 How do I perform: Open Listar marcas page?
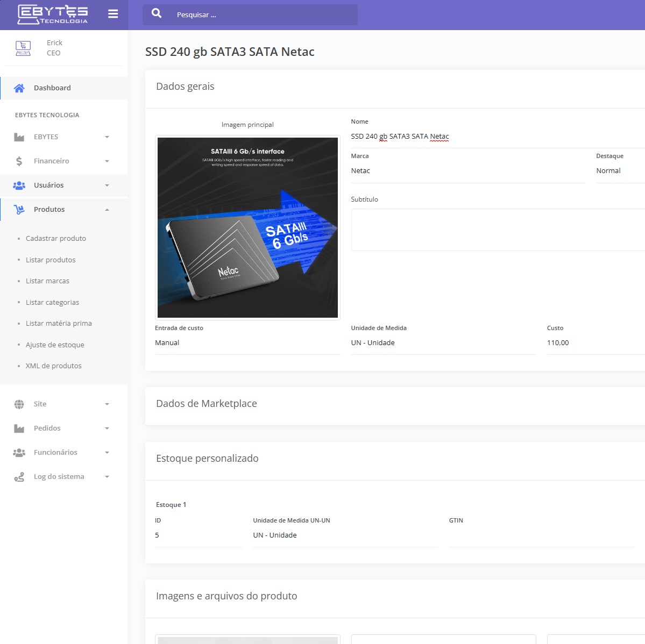47,281
